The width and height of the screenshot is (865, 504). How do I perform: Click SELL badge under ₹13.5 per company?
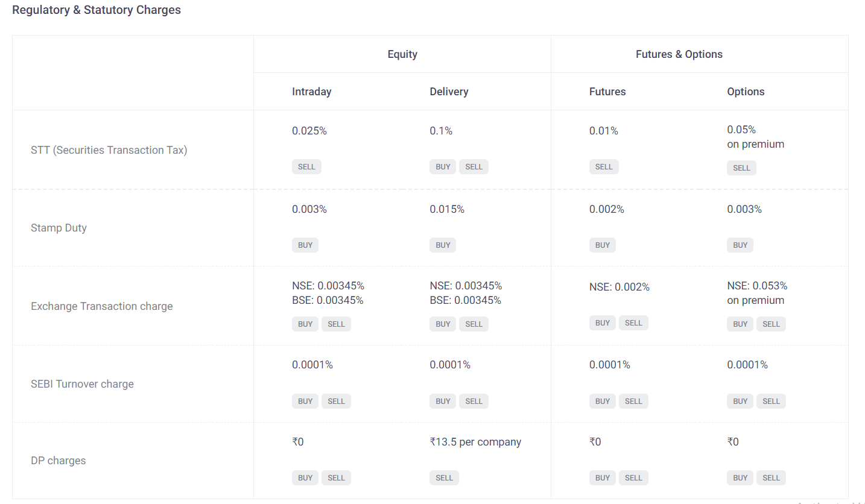444,478
